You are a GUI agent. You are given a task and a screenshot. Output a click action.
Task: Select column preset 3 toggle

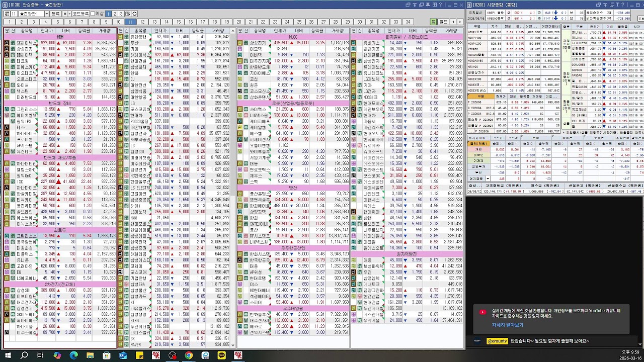(121, 14)
